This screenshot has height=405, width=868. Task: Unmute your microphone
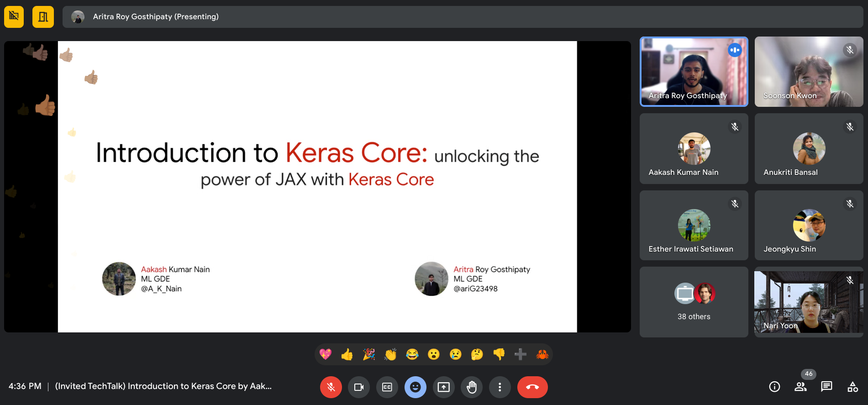(331, 387)
